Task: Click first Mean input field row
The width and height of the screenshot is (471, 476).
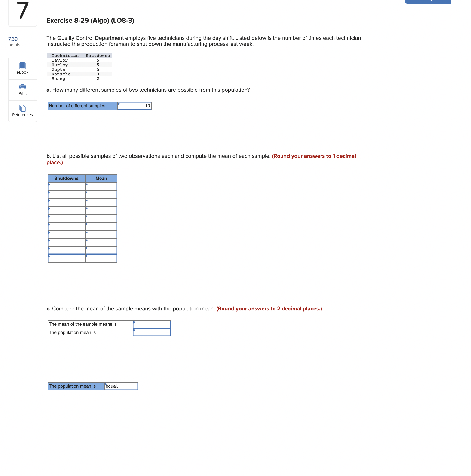Action: tap(101, 186)
